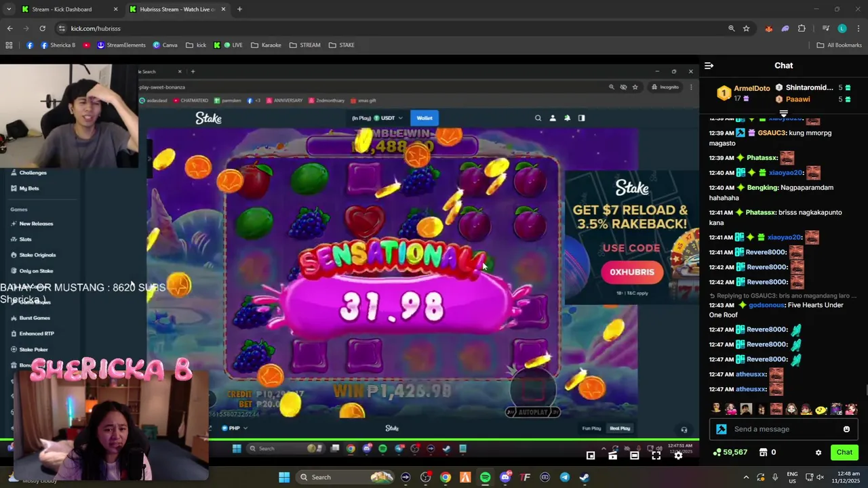
Task: Open the All Bookmarks folder
Action: tap(839, 45)
